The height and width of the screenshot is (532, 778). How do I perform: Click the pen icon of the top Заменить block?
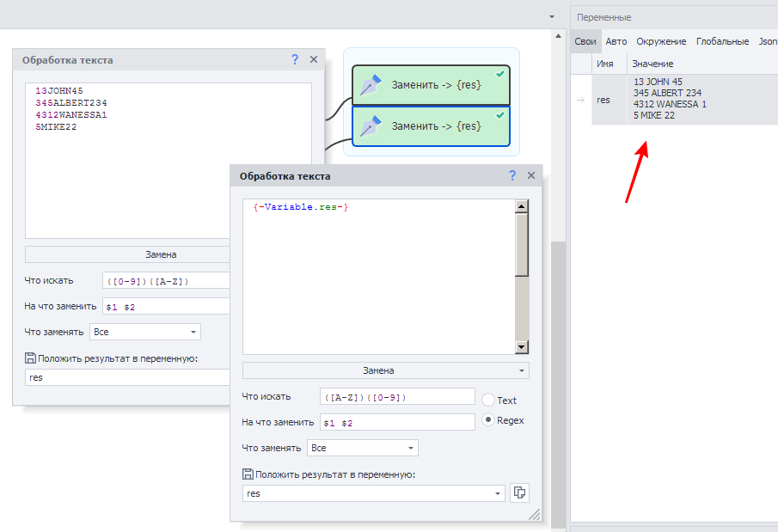[x=371, y=85]
